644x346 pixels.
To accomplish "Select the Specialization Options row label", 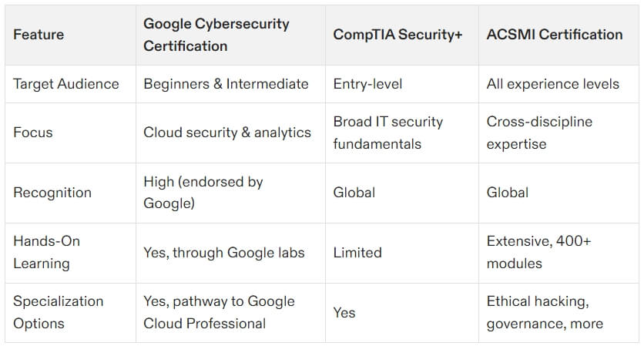I will (58, 312).
